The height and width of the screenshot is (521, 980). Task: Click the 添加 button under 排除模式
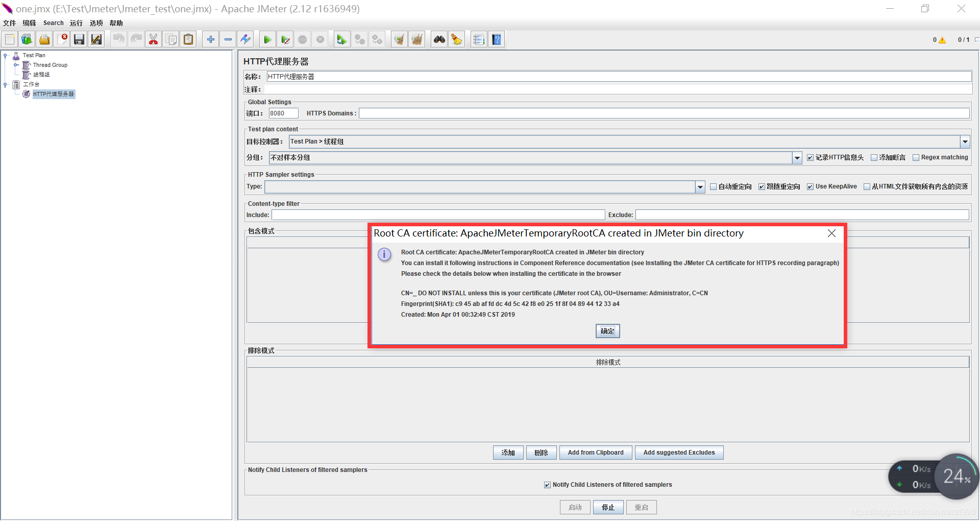point(508,453)
